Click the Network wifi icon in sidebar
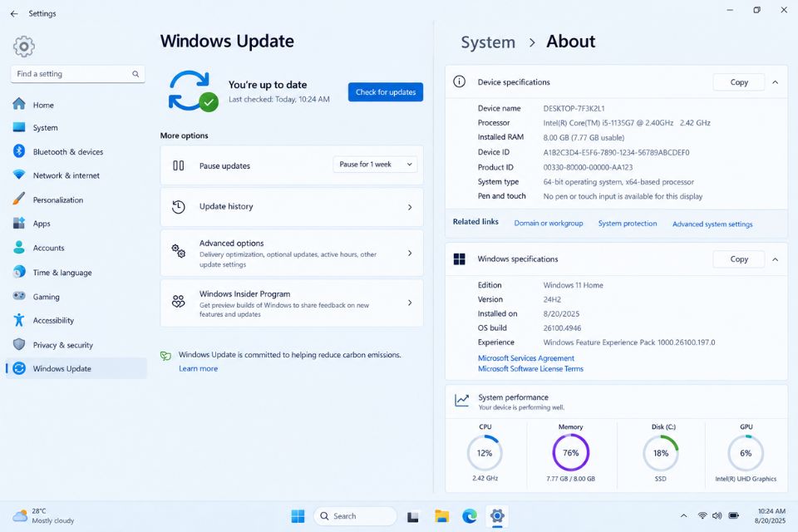The width and height of the screenshot is (798, 532). click(x=19, y=175)
